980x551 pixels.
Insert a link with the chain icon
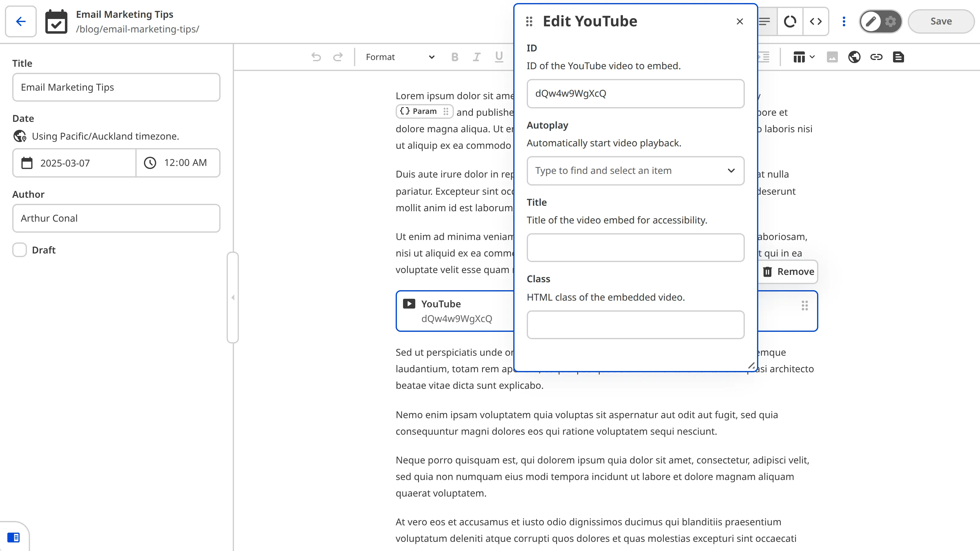pos(876,57)
